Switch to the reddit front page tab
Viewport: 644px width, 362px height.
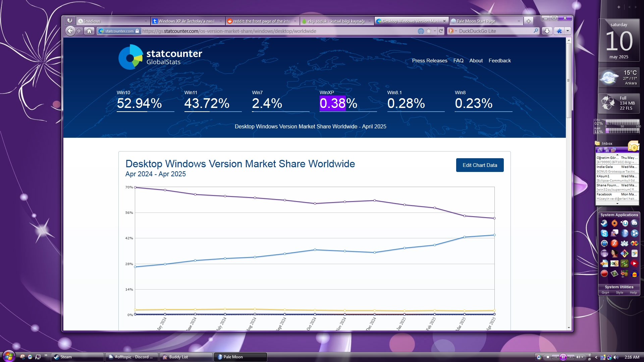262,21
